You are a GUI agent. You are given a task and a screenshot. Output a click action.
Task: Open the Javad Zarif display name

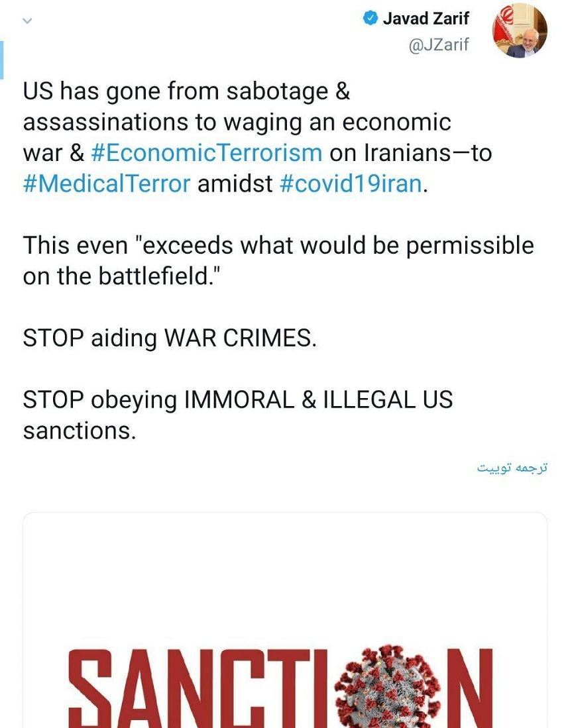(426, 19)
